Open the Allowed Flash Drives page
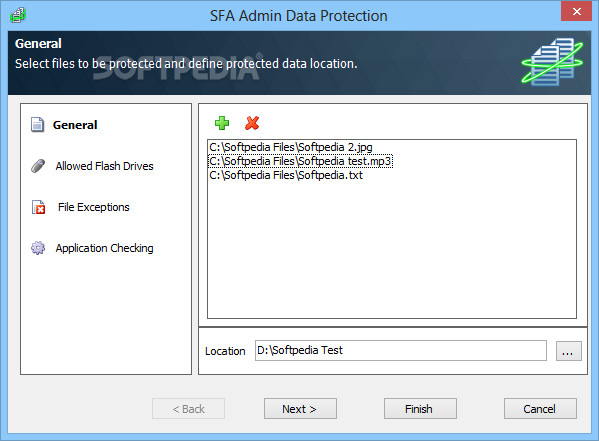 point(104,166)
